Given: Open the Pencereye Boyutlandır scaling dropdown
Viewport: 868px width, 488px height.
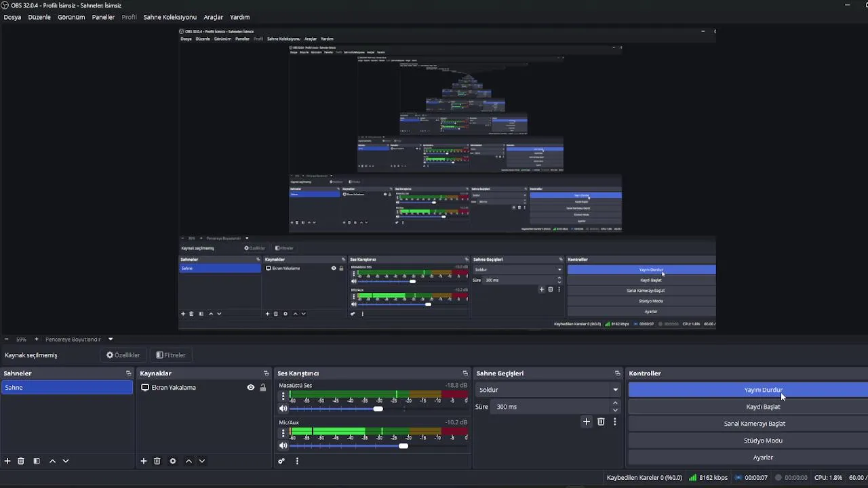Looking at the screenshot, I should (111, 340).
